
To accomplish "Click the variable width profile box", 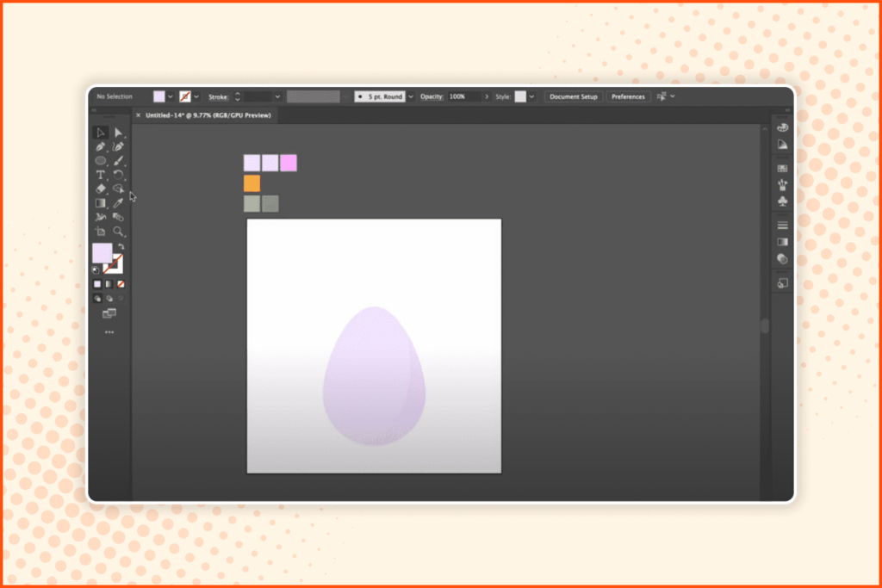I will pos(314,96).
